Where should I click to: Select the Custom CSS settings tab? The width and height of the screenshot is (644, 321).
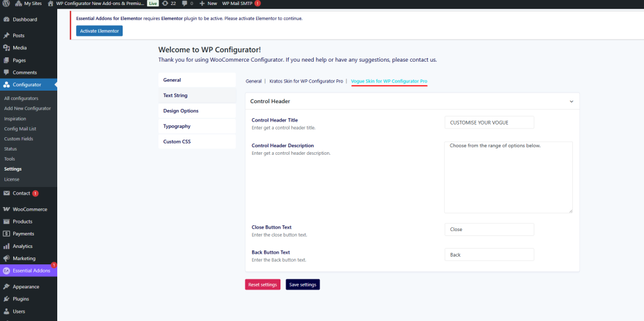(197, 142)
